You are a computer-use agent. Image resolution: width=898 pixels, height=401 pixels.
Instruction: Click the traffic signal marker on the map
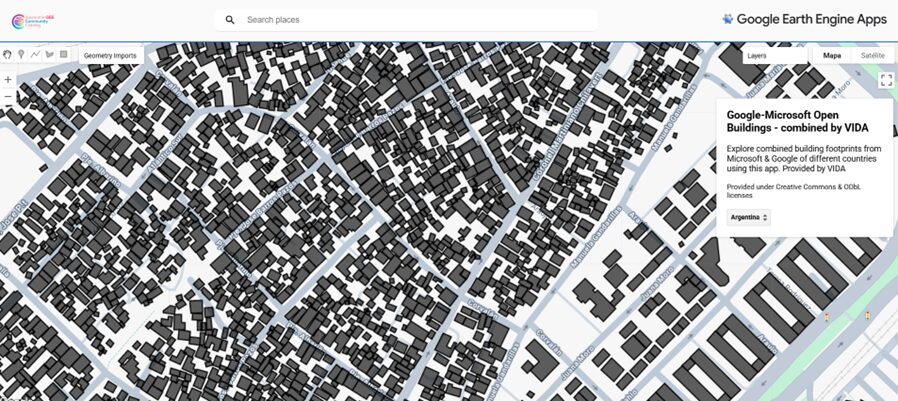pos(826,317)
